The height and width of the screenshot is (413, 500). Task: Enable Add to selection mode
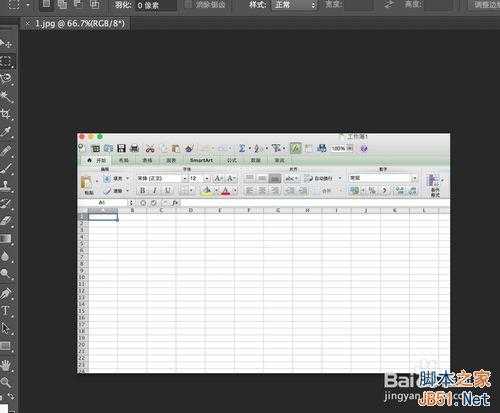(62, 4)
